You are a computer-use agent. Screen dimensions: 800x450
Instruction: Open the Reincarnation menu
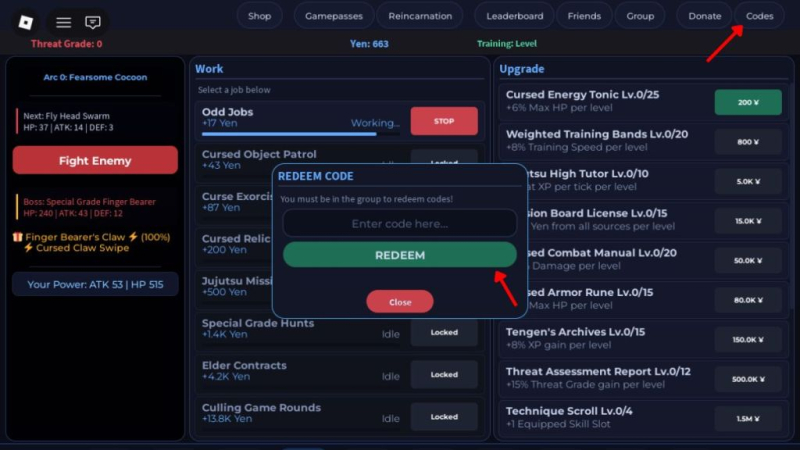click(420, 16)
